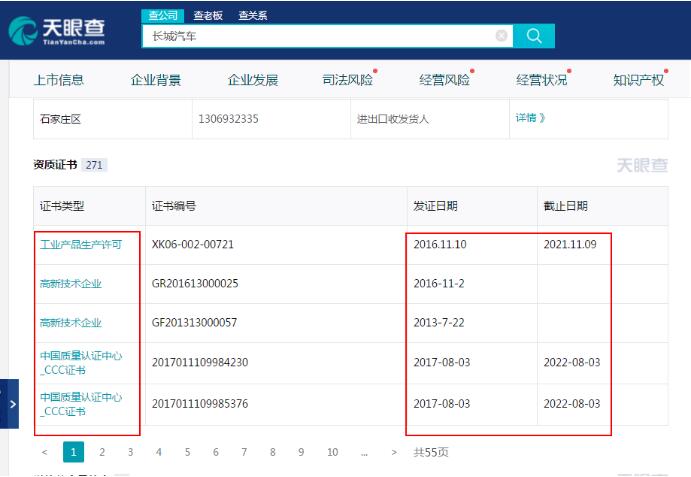Go to page 7
691x477 pixels.
pos(244,452)
